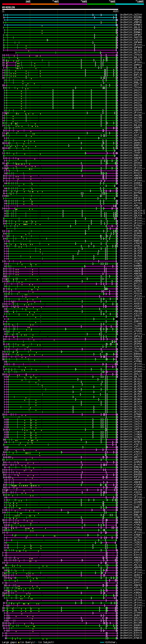Image resolution: width=146 pixels, height=644 pixels.
Task: Select the UniRef100_C5YEF7 label
Action: pyautogui.click(x=131, y=153)
